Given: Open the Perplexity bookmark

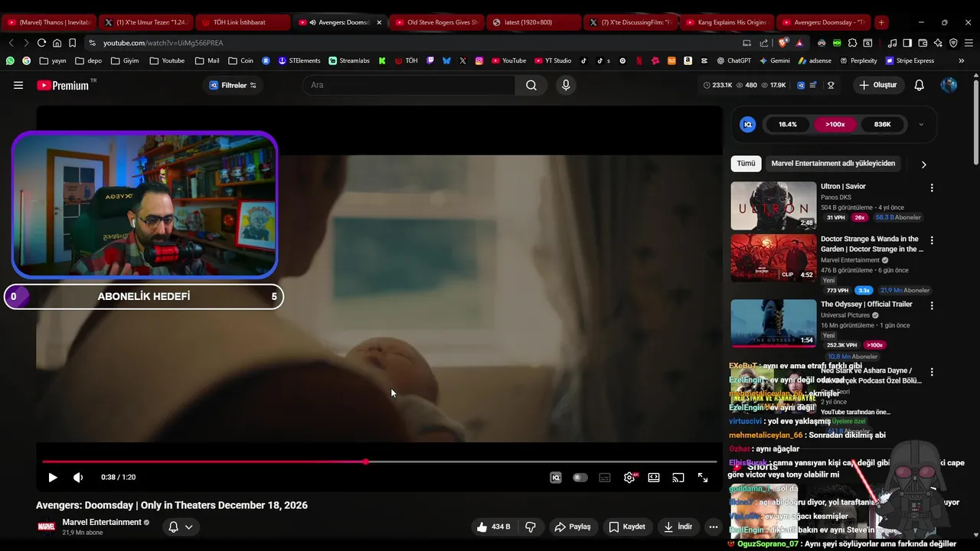Looking at the screenshot, I should (x=858, y=60).
